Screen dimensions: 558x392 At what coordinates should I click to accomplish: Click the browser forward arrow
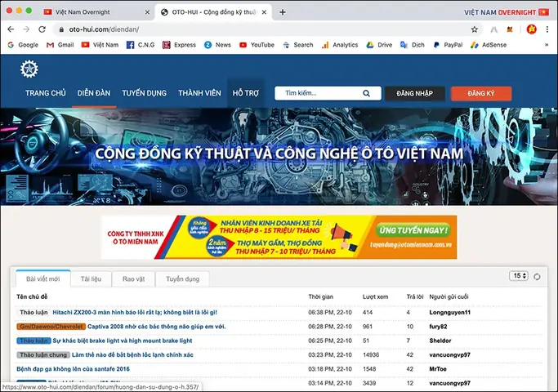click(26, 29)
